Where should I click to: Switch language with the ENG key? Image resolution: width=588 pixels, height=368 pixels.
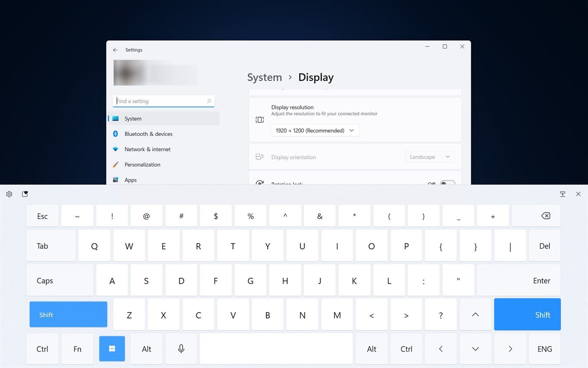(x=544, y=349)
